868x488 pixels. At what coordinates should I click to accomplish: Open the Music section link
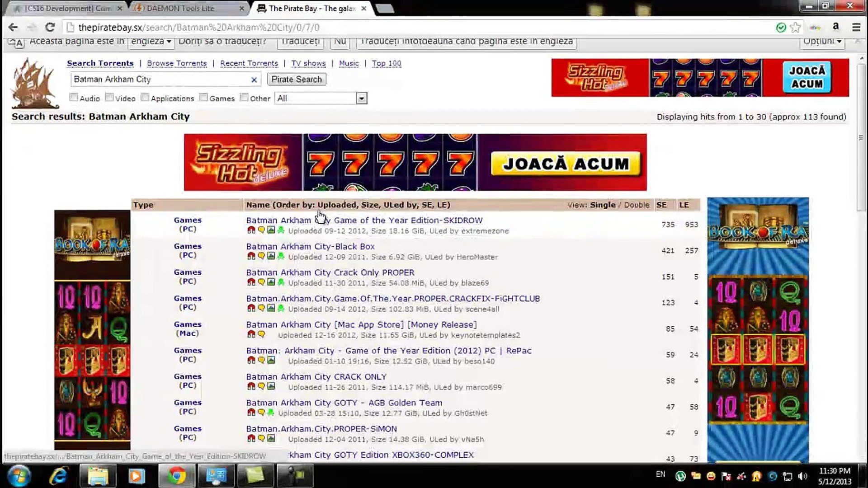(349, 63)
